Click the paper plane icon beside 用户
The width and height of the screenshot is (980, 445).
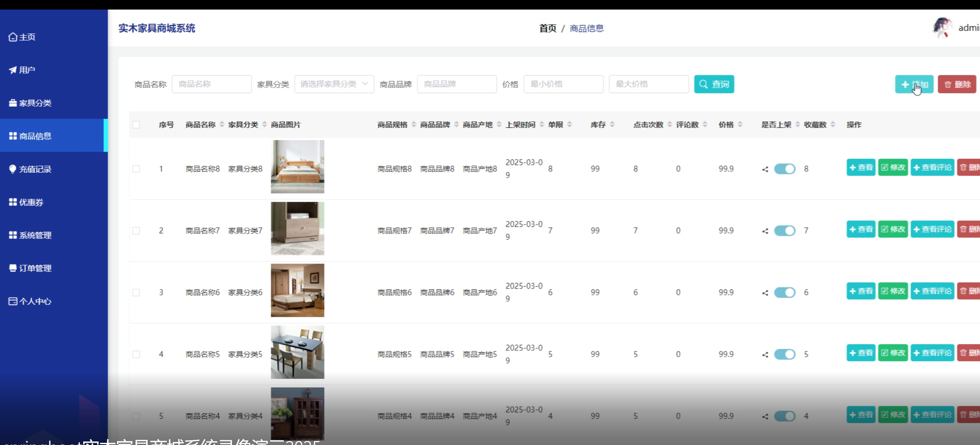(x=13, y=70)
